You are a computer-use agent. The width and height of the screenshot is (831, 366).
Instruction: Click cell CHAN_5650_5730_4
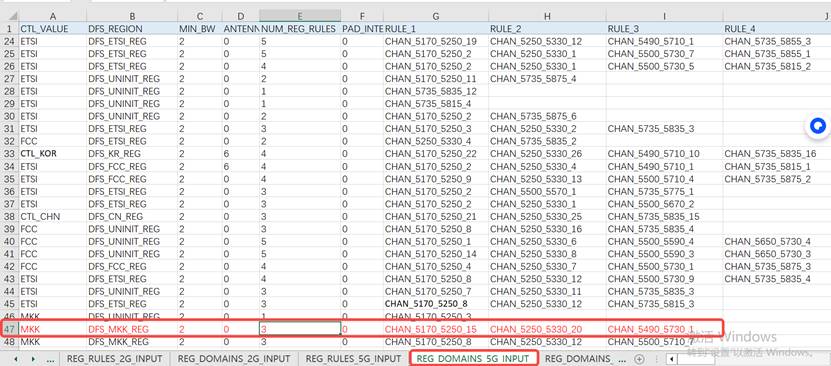pyautogui.click(x=776, y=242)
